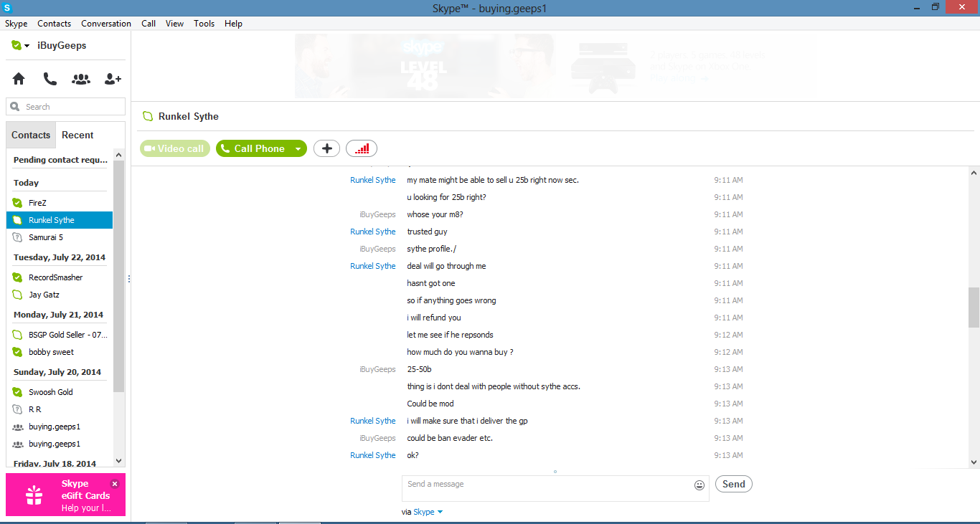Open the Tools menu
The height and width of the screenshot is (524, 980).
(204, 24)
